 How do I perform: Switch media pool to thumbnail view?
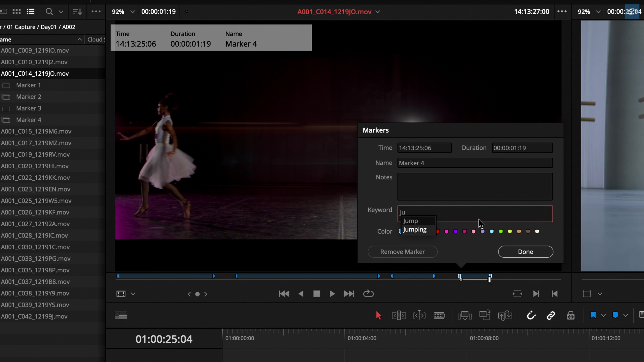[17, 12]
